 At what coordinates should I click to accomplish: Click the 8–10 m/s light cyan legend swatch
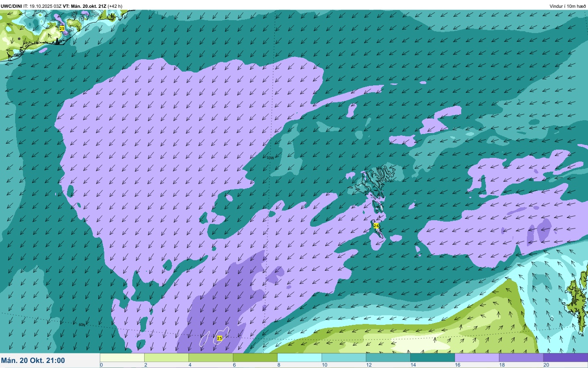pyautogui.click(x=300, y=357)
